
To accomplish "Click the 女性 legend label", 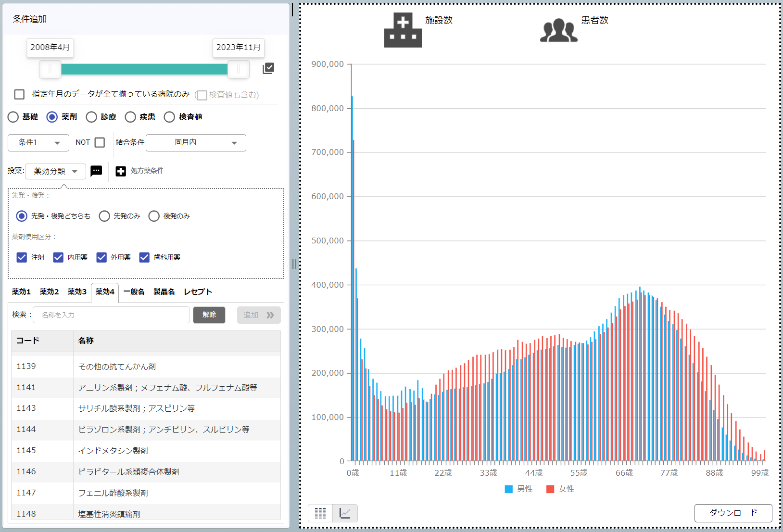I will coord(567,489).
